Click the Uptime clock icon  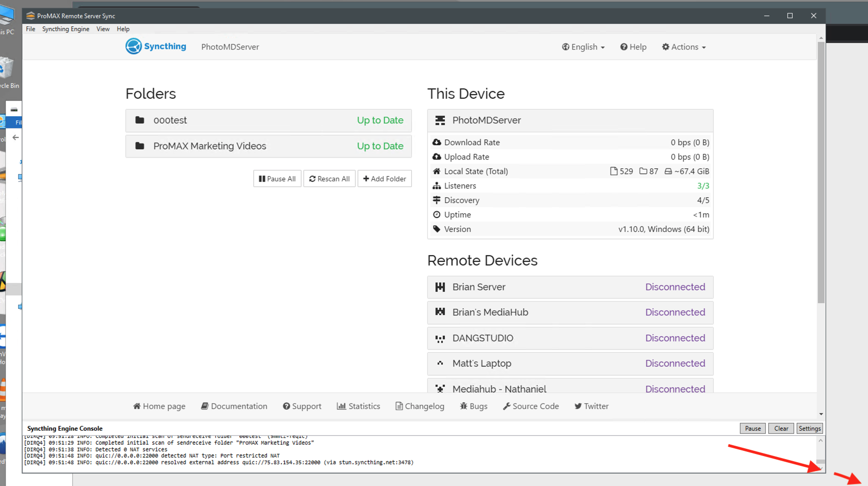pyautogui.click(x=437, y=214)
